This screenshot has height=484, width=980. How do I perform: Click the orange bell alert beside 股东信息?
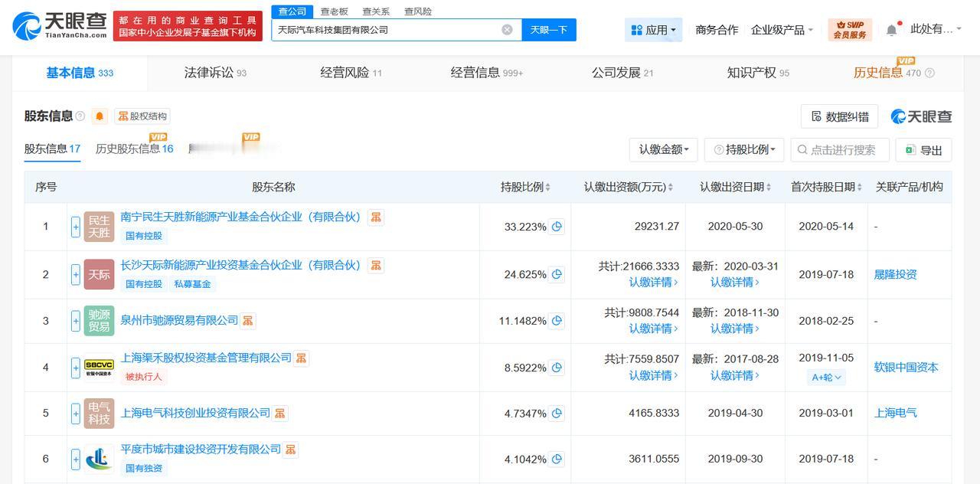[x=100, y=116]
